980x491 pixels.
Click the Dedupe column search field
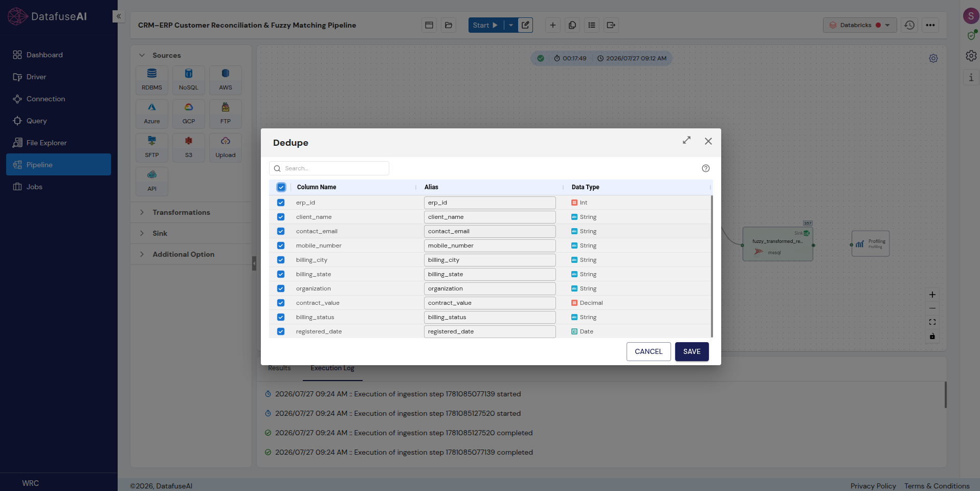point(329,168)
